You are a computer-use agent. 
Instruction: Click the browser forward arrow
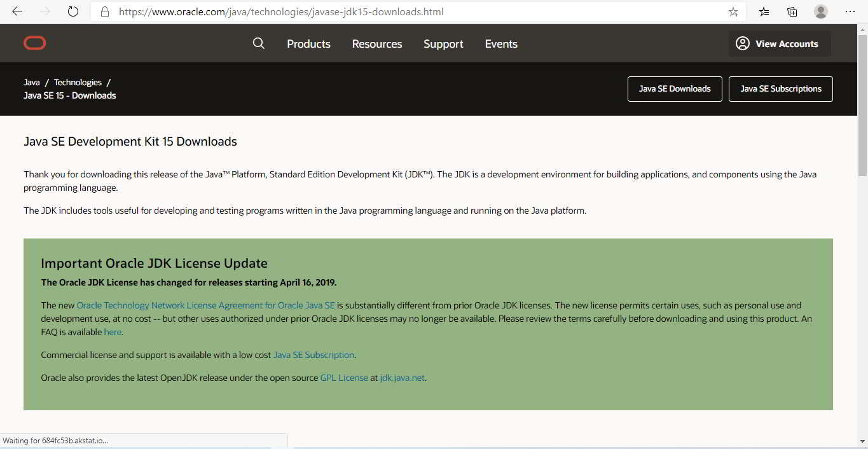point(45,11)
